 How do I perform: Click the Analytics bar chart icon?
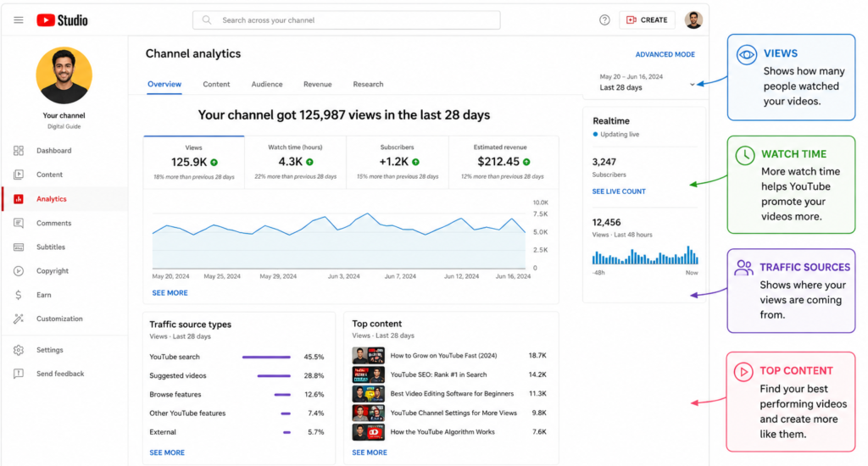point(19,199)
